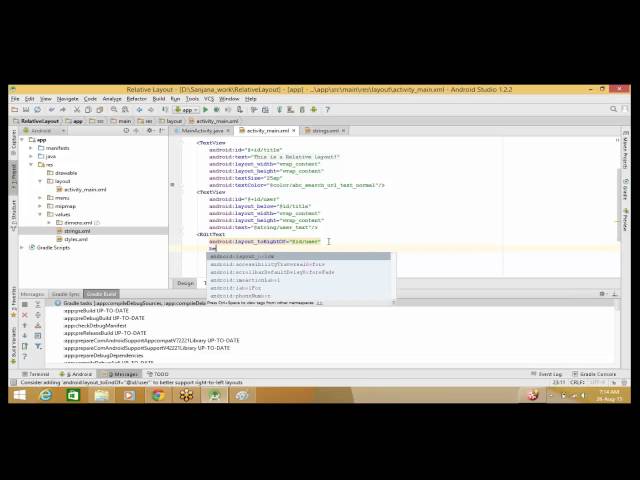
Task: Navigate Forward with the grey arrow
Action: tap(151, 109)
